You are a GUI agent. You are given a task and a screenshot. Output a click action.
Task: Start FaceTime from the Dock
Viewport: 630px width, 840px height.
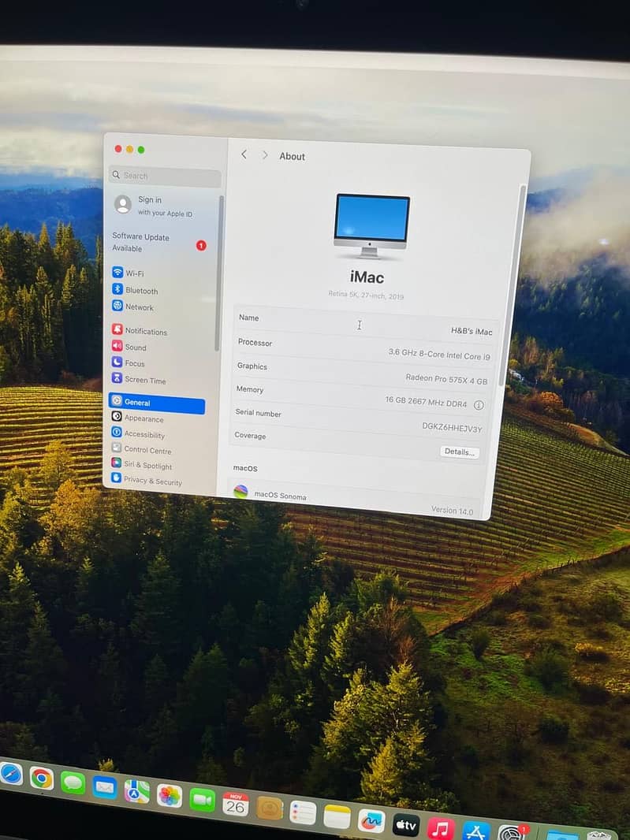[202, 800]
